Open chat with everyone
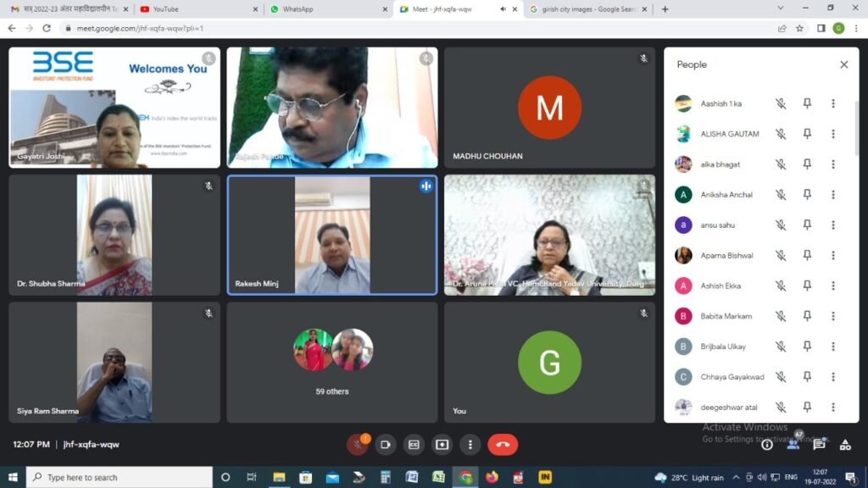Screen dimensions: 868x488 [x=820, y=445]
